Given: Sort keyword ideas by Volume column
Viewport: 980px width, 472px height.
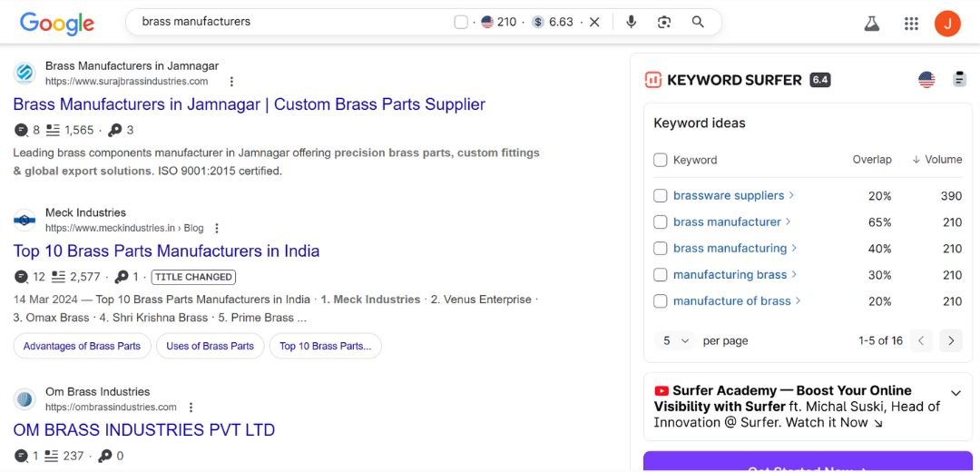Looking at the screenshot, I should pos(936,160).
